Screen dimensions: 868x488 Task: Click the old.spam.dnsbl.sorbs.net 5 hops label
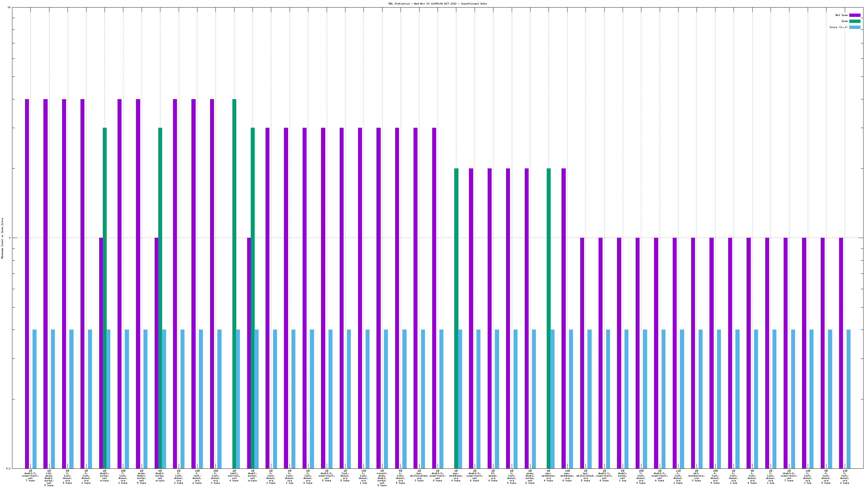[x=49, y=478]
